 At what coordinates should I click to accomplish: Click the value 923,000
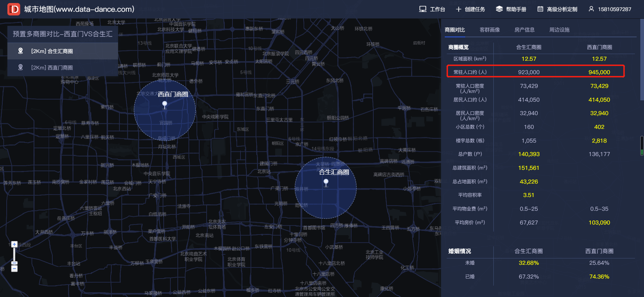tap(529, 72)
